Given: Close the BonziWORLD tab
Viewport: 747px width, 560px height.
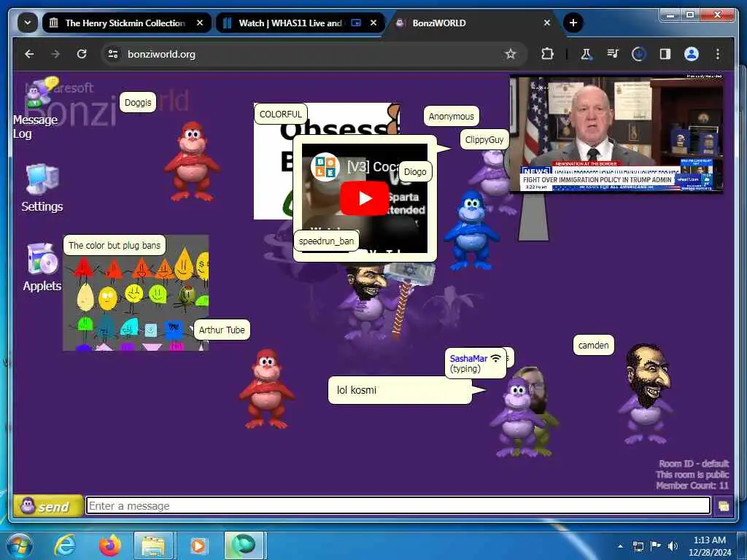Looking at the screenshot, I should tap(547, 23).
